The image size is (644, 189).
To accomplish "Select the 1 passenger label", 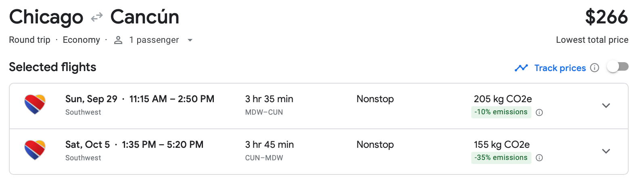I will 154,40.
